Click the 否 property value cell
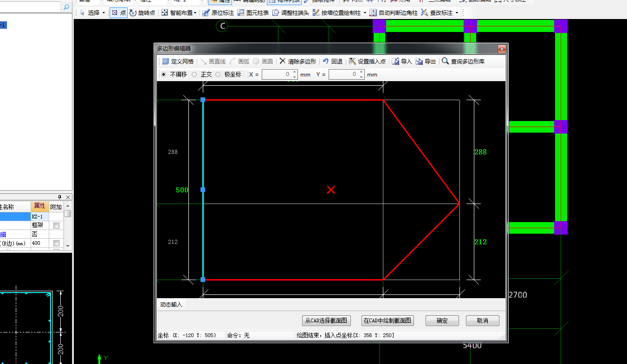The width and height of the screenshot is (627, 364). 39,234
